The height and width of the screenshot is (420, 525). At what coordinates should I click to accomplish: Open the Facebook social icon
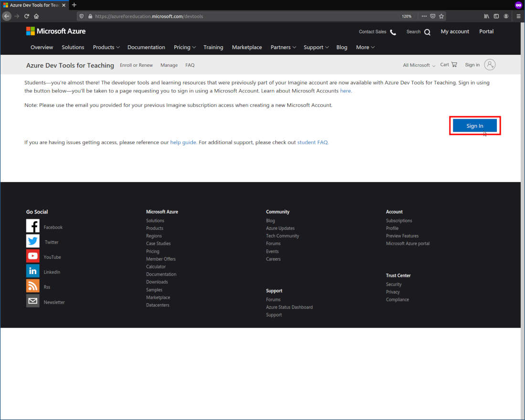(32, 226)
